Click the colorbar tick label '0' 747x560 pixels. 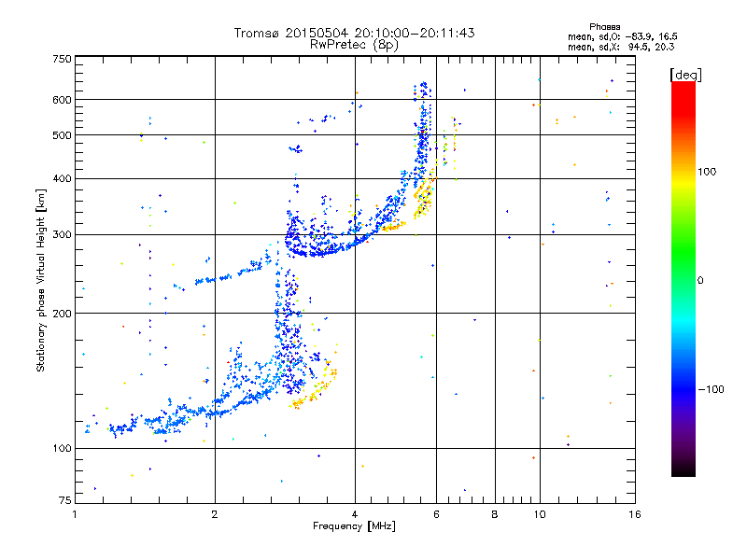pyautogui.click(x=700, y=280)
